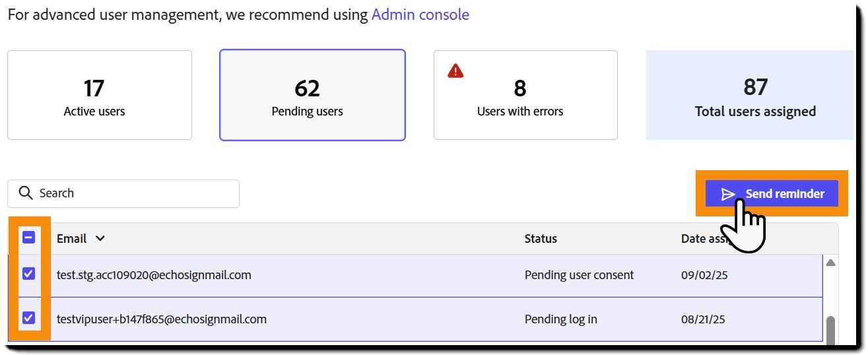Click the Total users assigned tile

(x=749, y=95)
